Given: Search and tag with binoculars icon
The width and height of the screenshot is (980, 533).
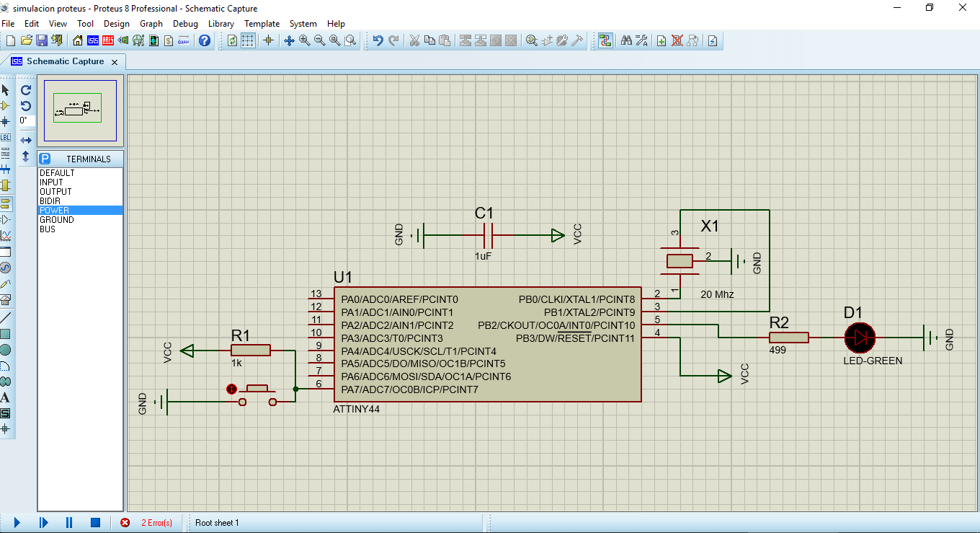Looking at the screenshot, I should point(626,40).
